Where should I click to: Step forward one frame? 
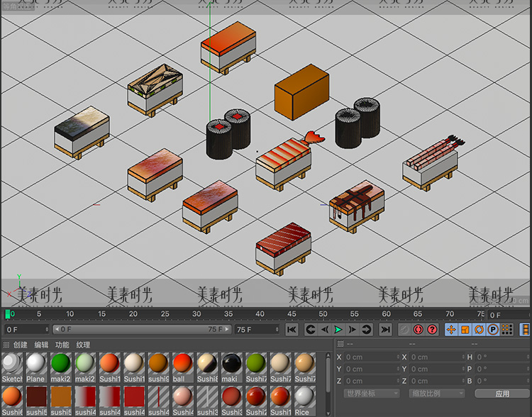click(x=352, y=330)
